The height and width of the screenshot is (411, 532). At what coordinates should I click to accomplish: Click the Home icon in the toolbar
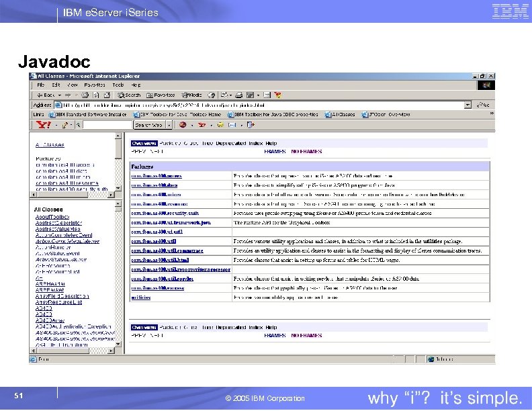point(107,95)
